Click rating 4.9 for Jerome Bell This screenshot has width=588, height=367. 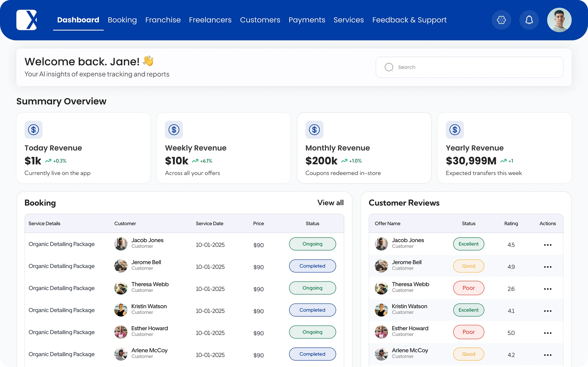pyautogui.click(x=511, y=267)
